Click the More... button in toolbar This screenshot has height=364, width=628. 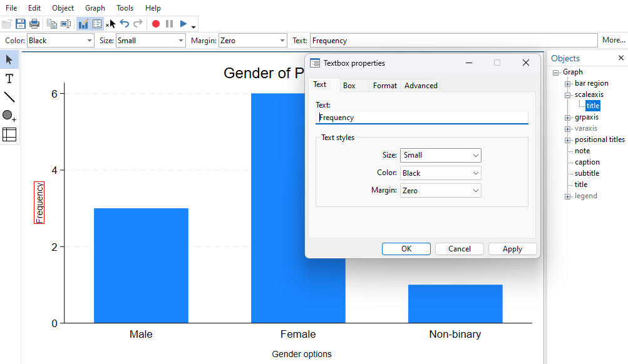coord(614,40)
